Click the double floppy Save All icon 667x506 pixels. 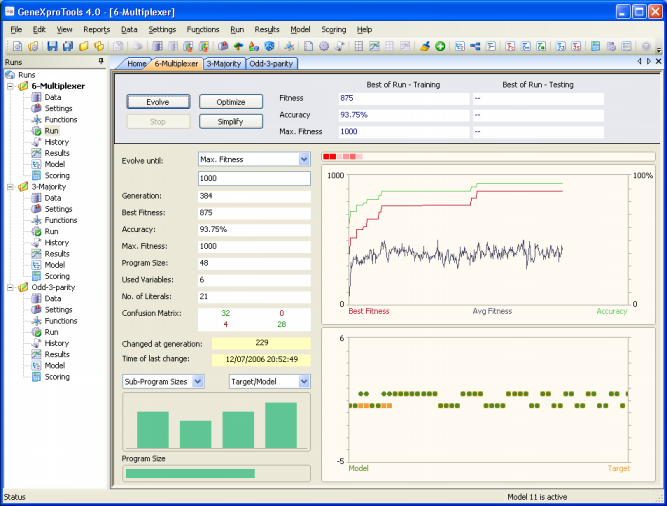tap(68, 46)
